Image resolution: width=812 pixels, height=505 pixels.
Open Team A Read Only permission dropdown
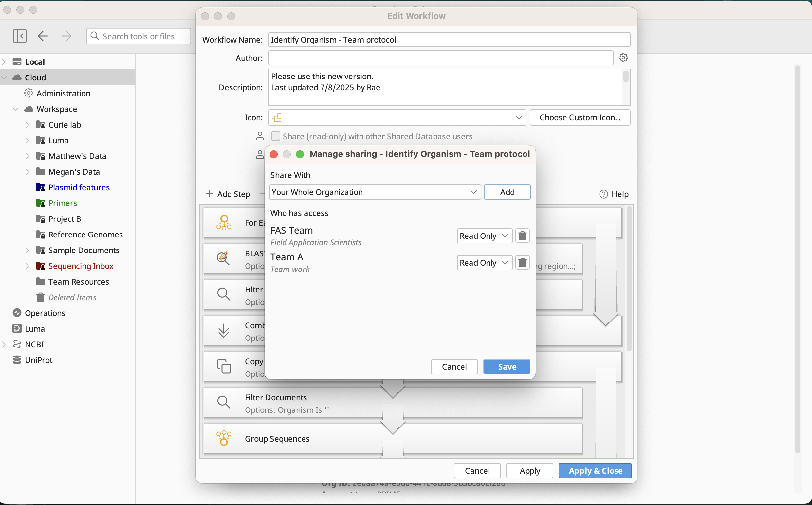[x=484, y=263]
